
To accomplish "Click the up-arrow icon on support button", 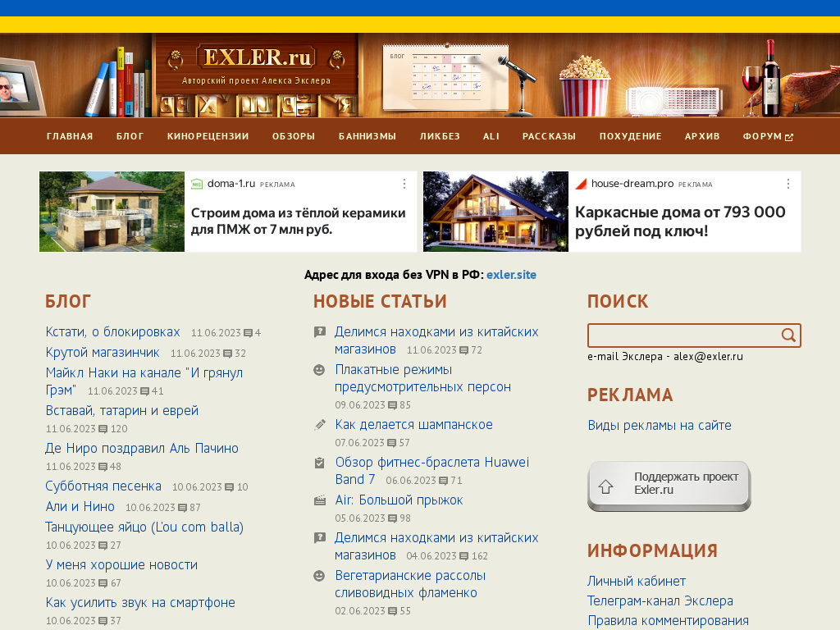I will [606, 486].
